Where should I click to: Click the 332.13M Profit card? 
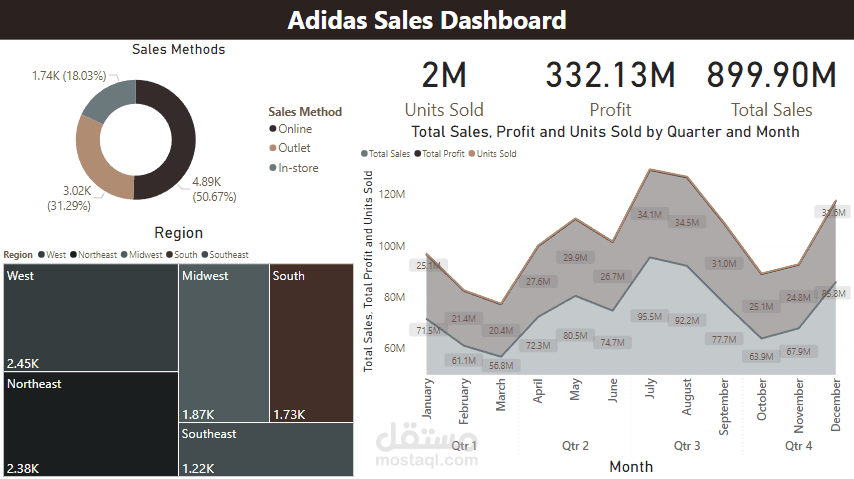click(x=611, y=89)
